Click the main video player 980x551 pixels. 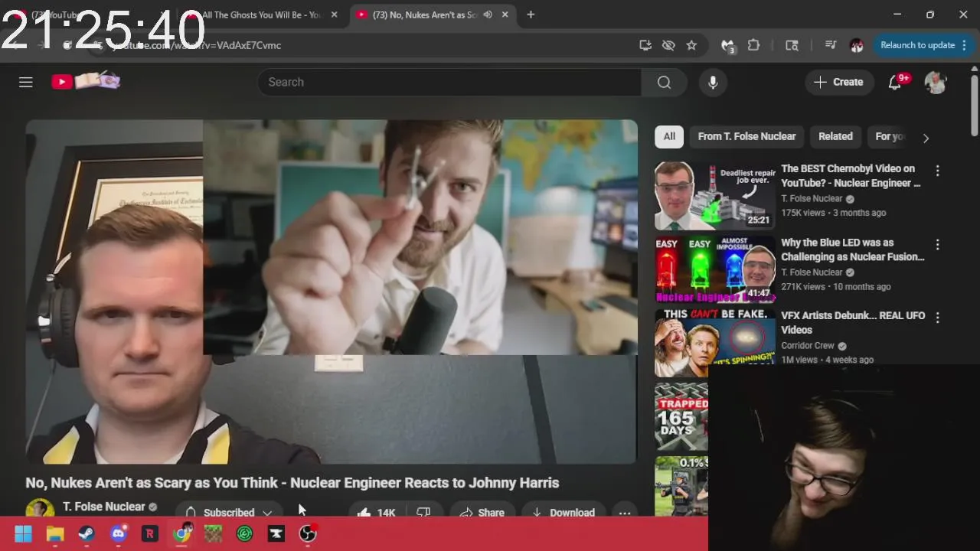pos(332,292)
